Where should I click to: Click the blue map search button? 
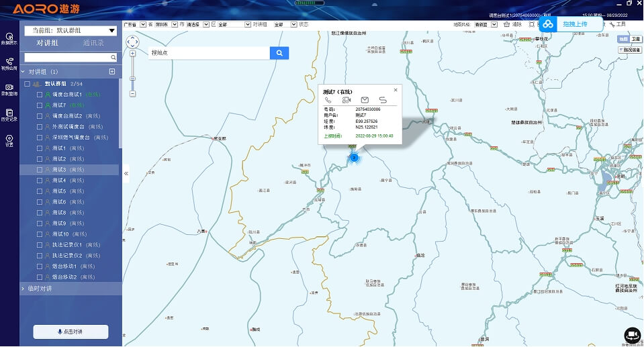pos(279,53)
